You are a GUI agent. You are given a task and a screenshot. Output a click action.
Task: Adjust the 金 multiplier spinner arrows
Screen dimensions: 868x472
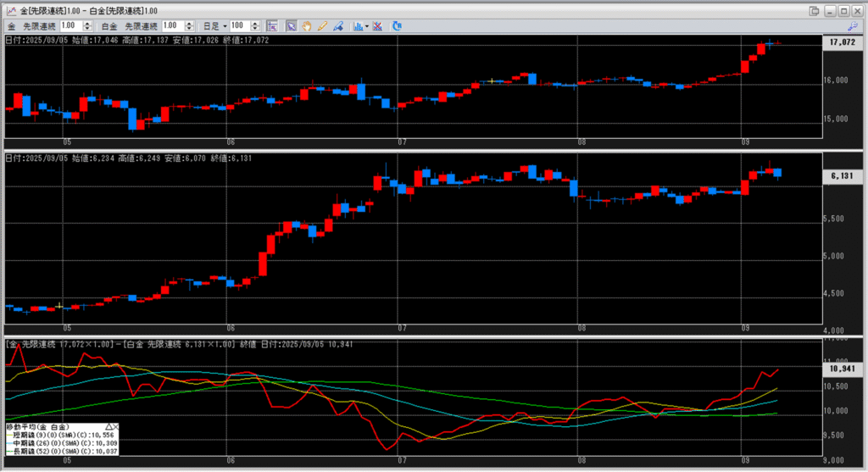[89, 26]
